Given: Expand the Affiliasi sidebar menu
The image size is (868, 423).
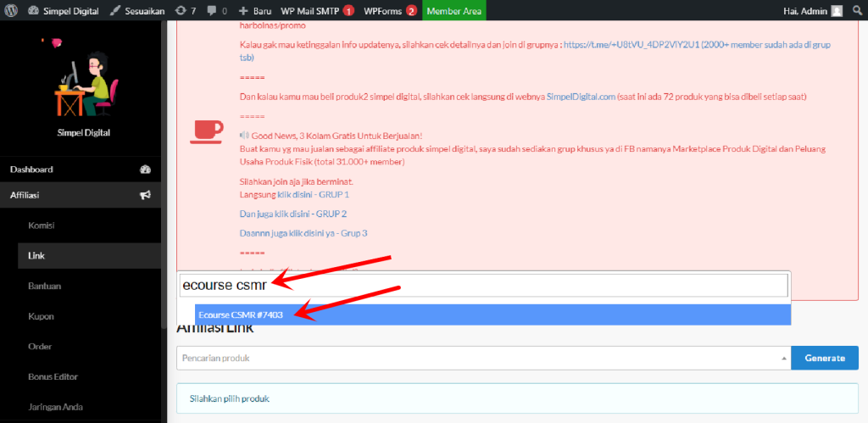Looking at the screenshot, I should (x=81, y=195).
